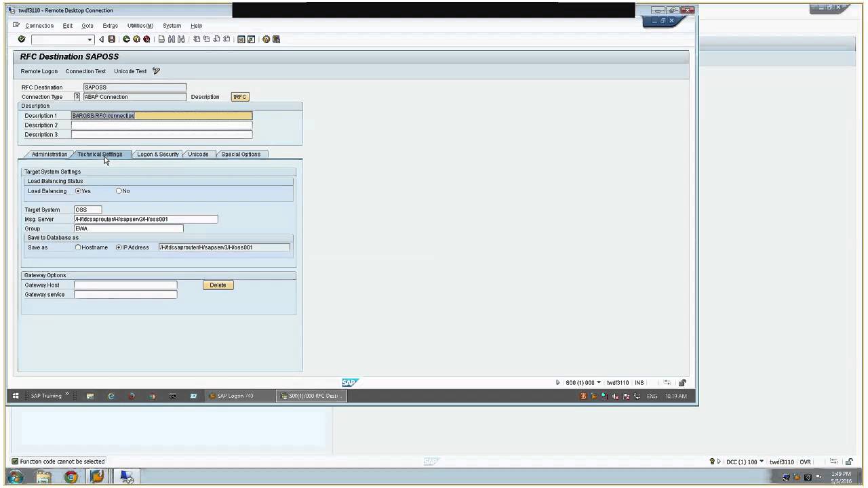Open the System menu
Viewport: 868px width, 488px height.
(172, 26)
